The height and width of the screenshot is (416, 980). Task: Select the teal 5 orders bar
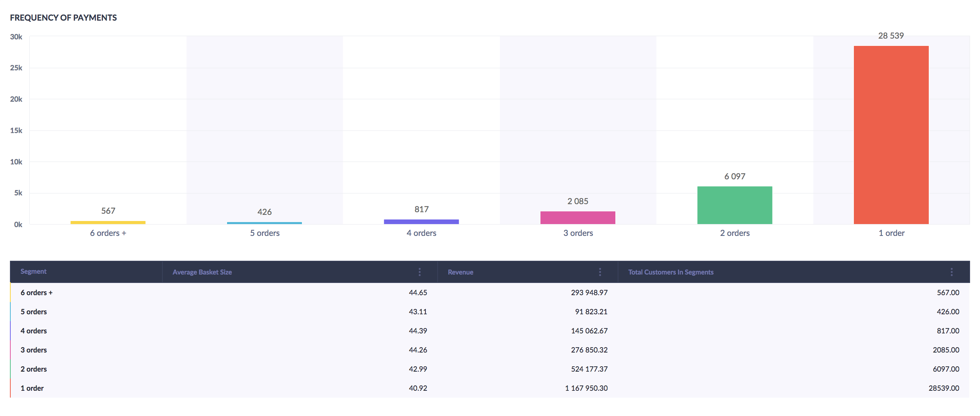(264, 223)
